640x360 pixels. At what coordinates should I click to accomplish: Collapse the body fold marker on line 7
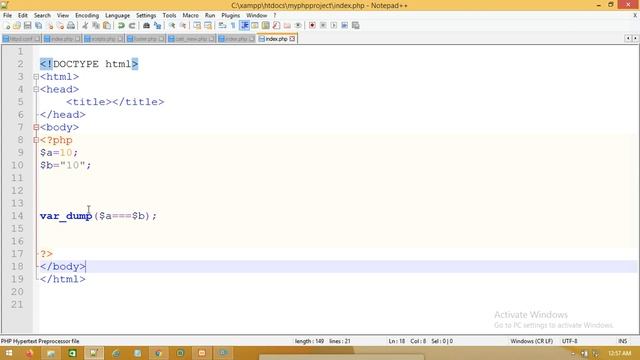click(36, 127)
